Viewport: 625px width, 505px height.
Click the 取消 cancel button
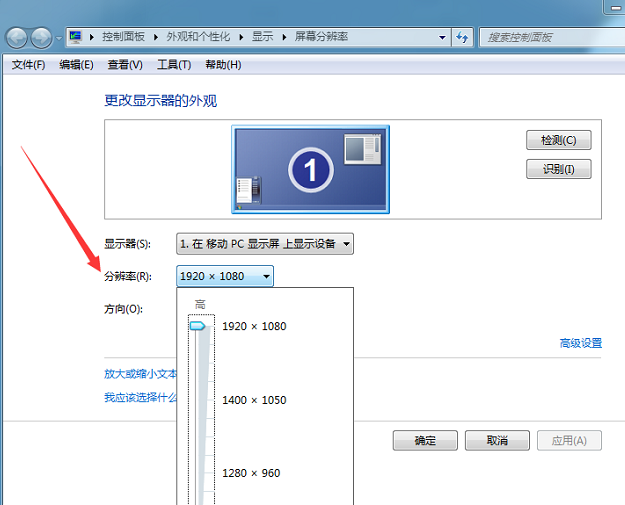point(497,441)
